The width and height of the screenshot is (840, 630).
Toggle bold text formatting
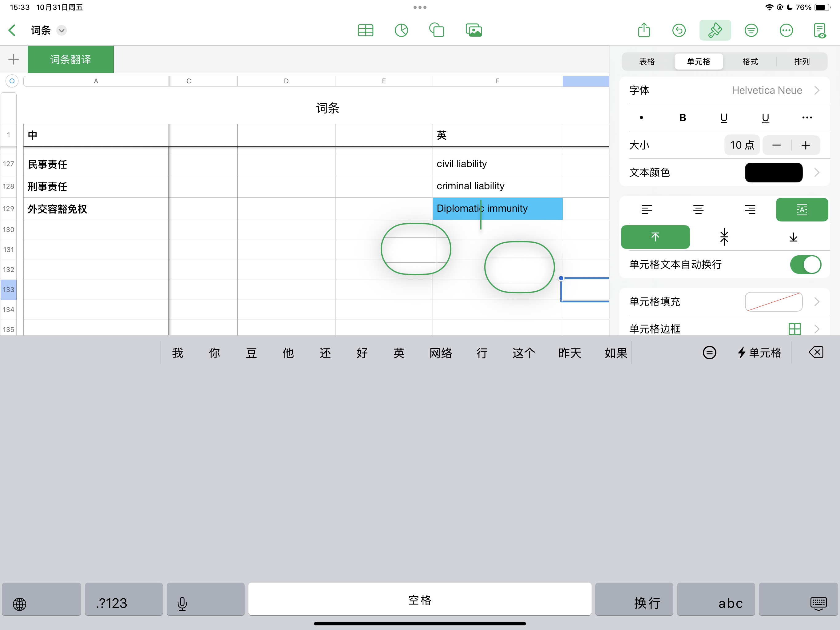(682, 118)
